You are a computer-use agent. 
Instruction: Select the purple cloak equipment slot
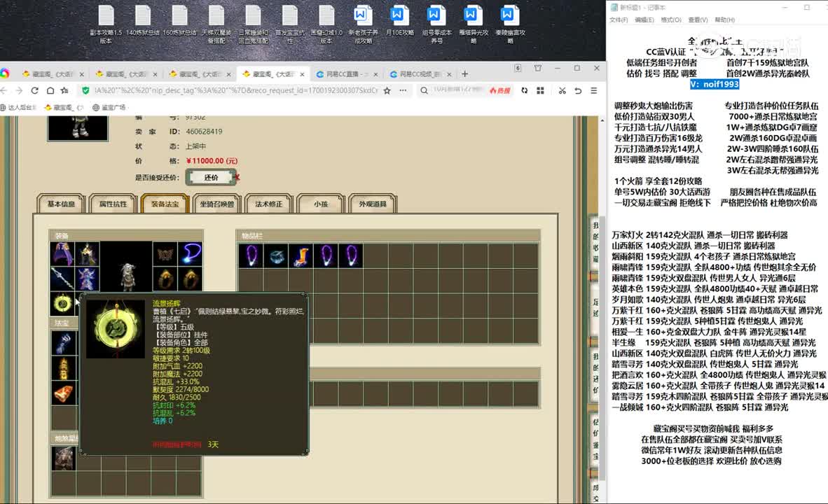(62, 254)
